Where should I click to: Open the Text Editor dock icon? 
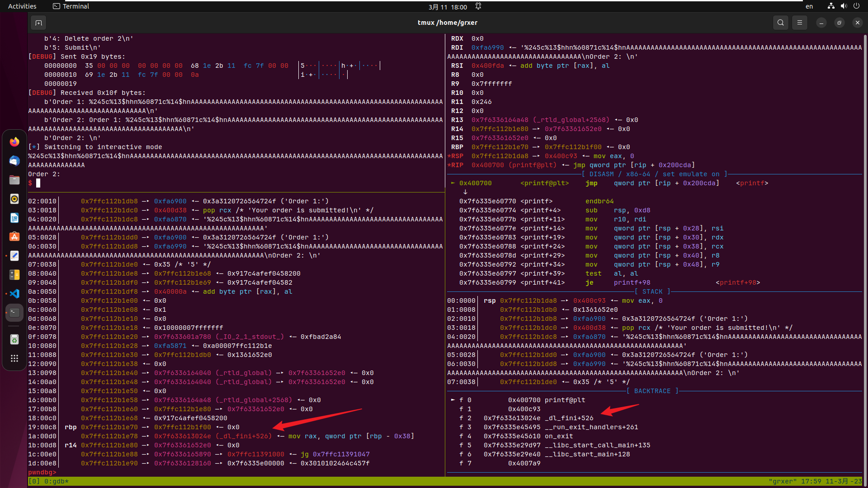(x=14, y=256)
